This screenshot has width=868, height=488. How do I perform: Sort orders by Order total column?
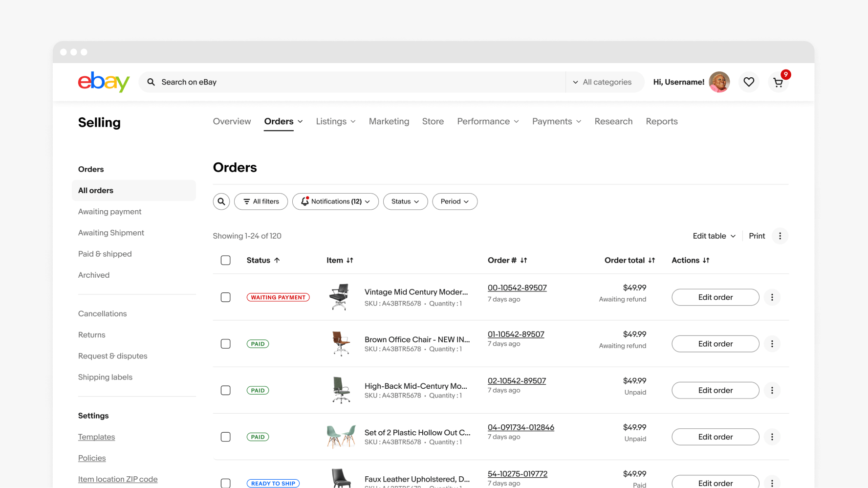click(x=629, y=260)
